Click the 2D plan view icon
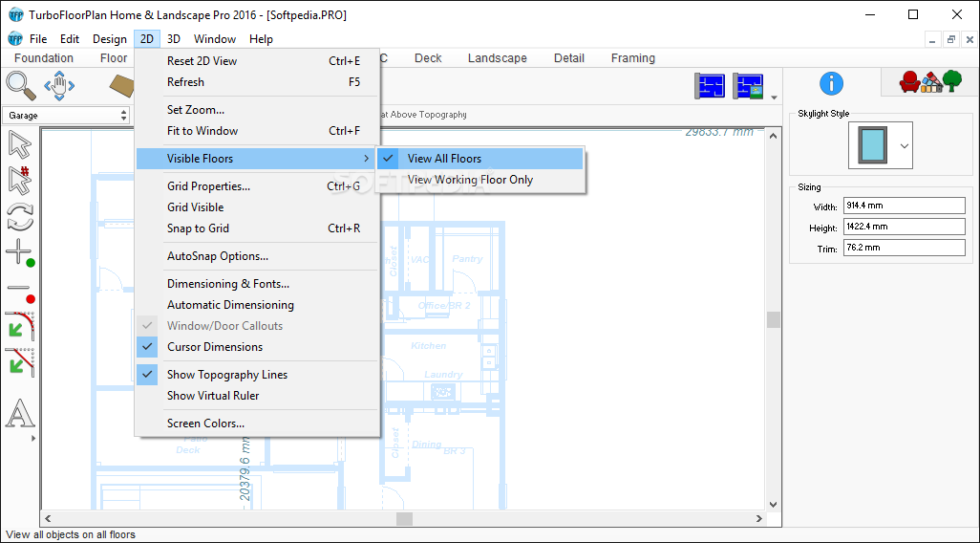This screenshot has height=543, width=980. click(710, 86)
